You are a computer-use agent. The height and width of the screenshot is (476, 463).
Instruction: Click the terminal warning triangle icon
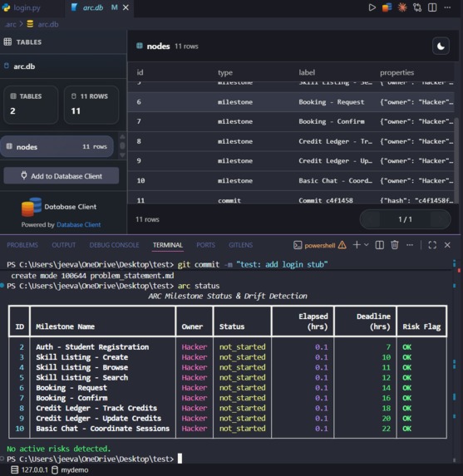tap(342, 245)
